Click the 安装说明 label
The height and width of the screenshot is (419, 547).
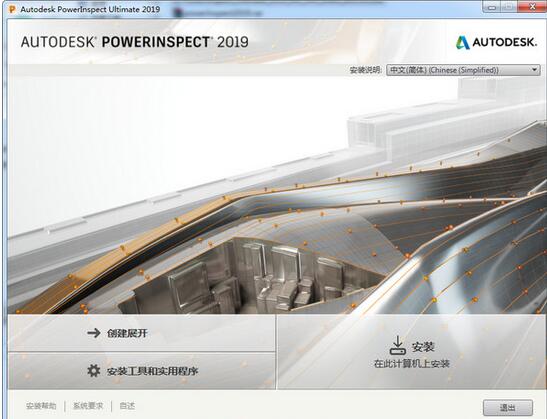pos(366,70)
